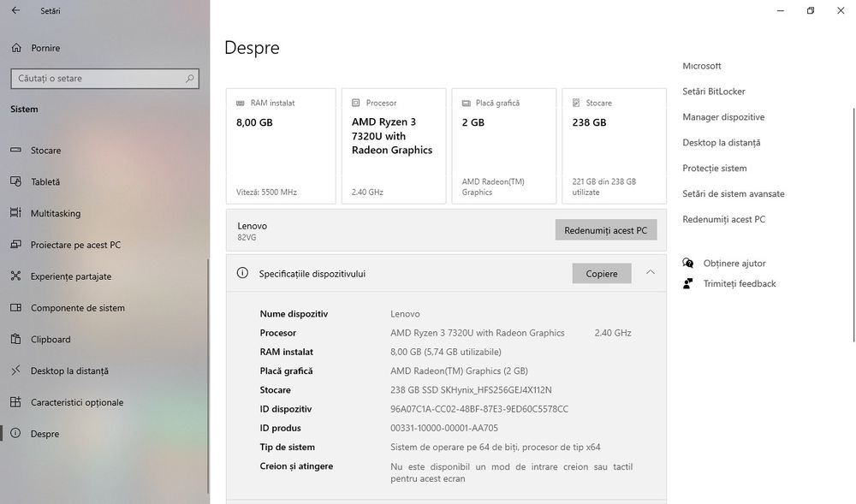Click the main page vertical scrollbar
Image resolution: width=856 pixels, height=504 pixels.
853,225
